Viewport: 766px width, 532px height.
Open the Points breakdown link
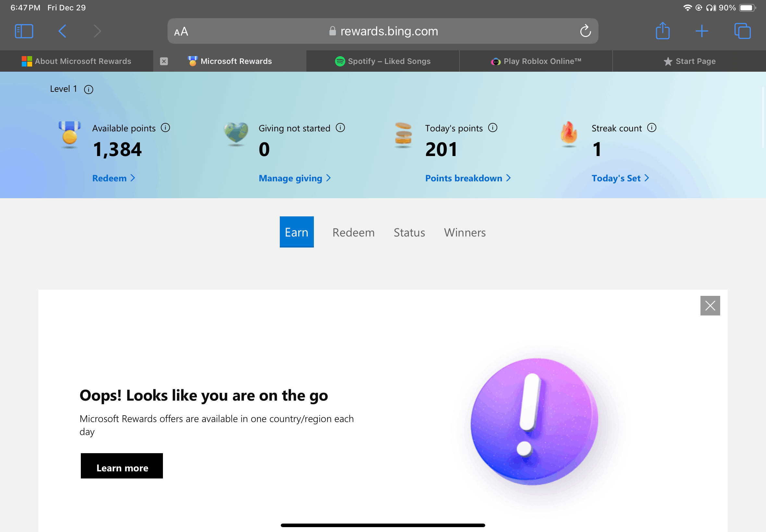[467, 178]
